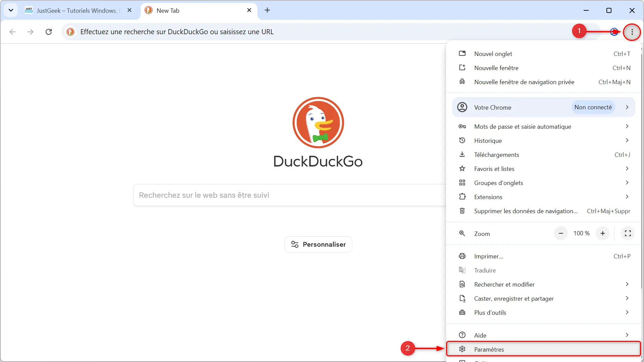Click the Groupes d'onglets grid icon

(462, 183)
